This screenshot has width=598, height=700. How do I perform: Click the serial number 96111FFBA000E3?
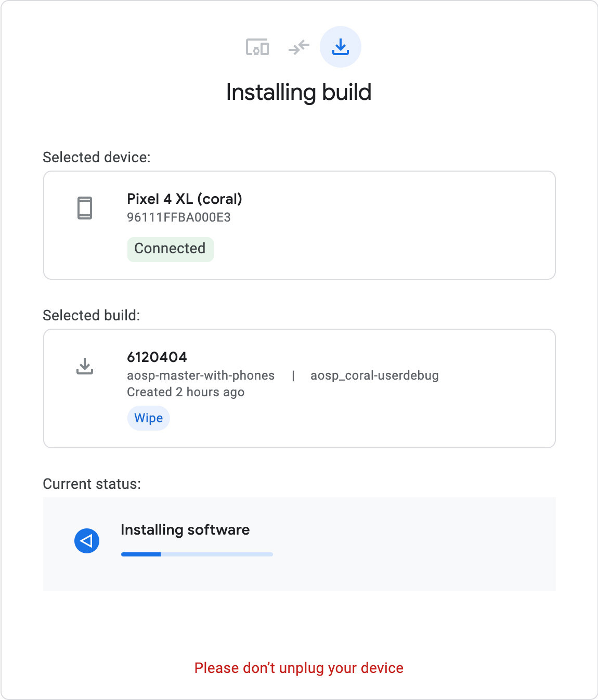pyautogui.click(x=180, y=217)
